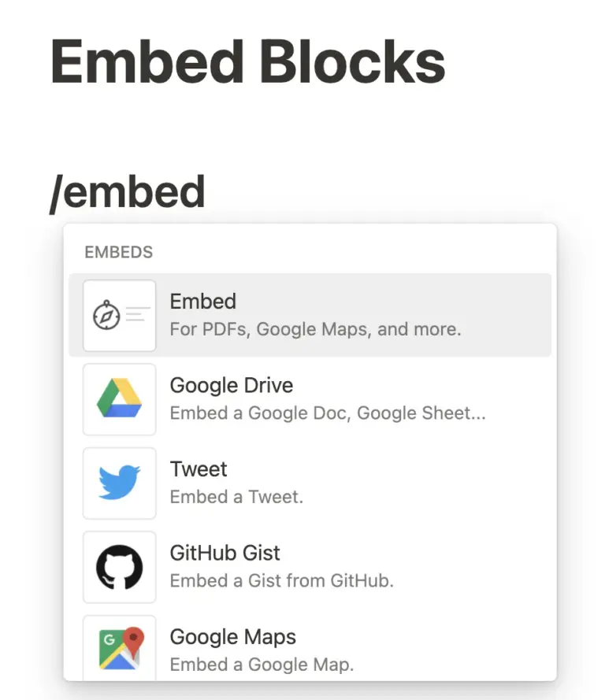Click the "Embed a Tweet." description

(x=236, y=497)
